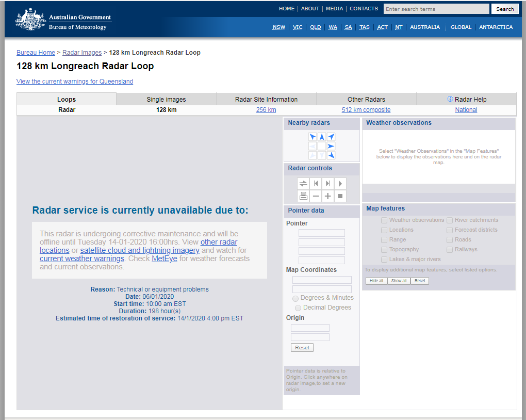Click the search terms input field

point(436,9)
